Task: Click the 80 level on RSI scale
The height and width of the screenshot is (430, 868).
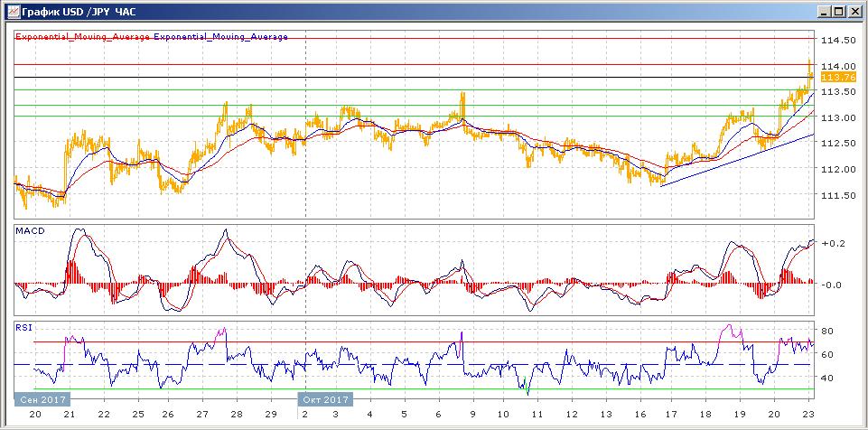Action: tap(826, 331)
